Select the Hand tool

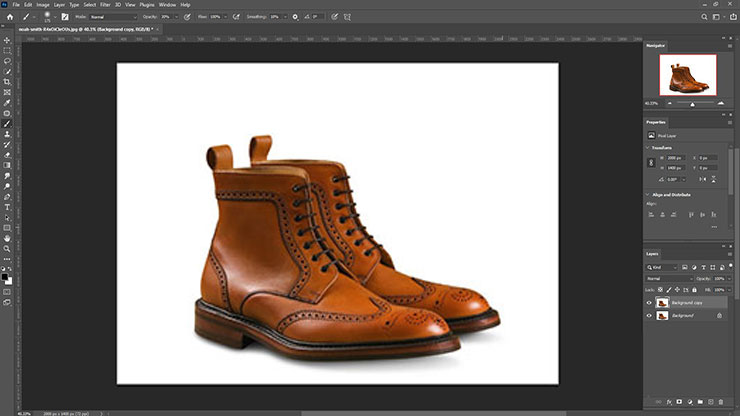pos(7,239)
